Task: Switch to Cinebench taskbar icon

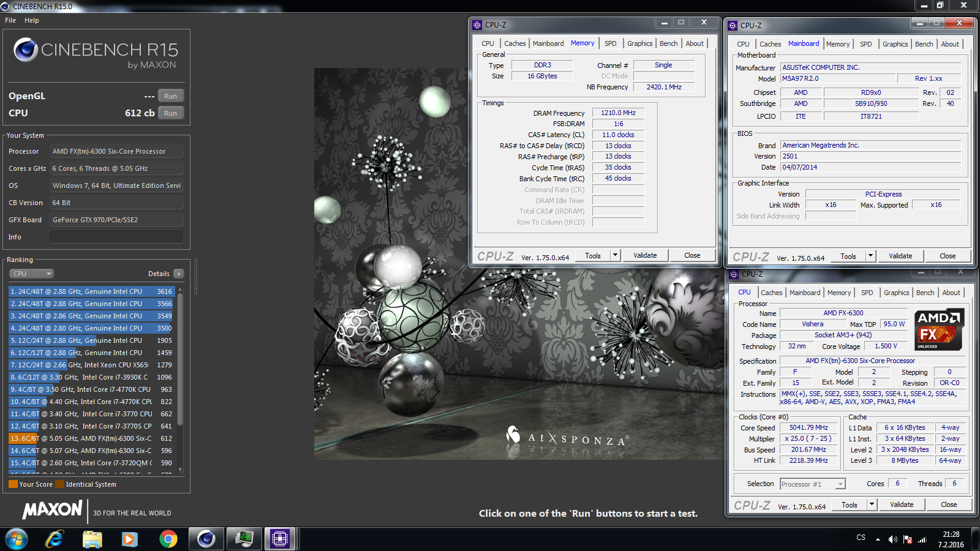Action: tap(206, 539)
